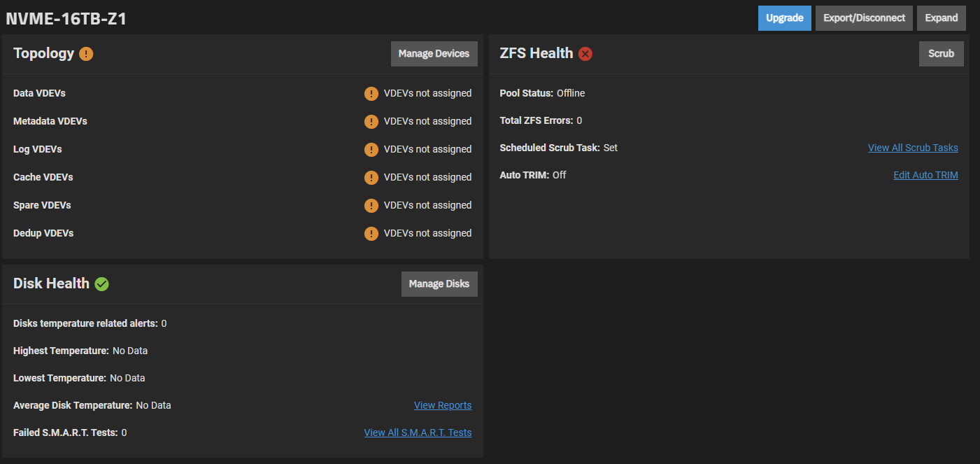
Task: Click the Expand pool button
Action: [x=942, y=18]
